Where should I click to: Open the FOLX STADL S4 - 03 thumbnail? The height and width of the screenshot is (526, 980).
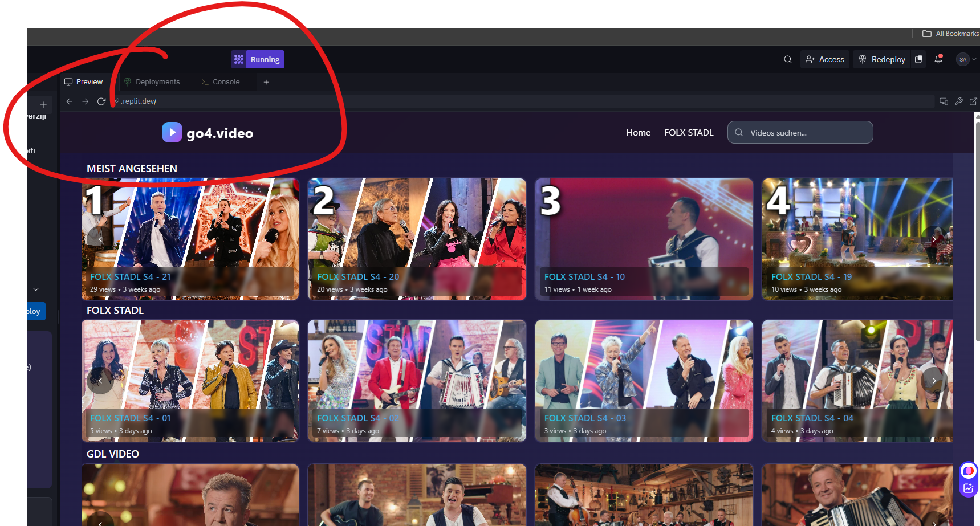click(x=644, y=381)
